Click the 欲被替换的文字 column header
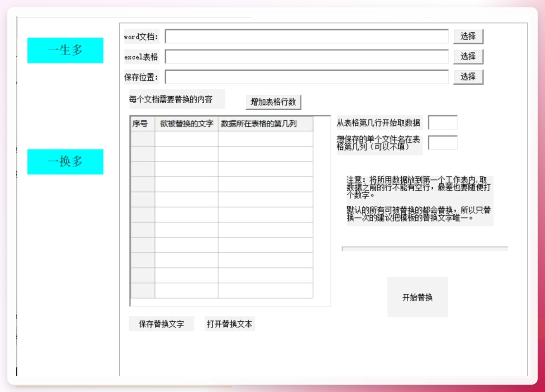 tap(187, 124)
